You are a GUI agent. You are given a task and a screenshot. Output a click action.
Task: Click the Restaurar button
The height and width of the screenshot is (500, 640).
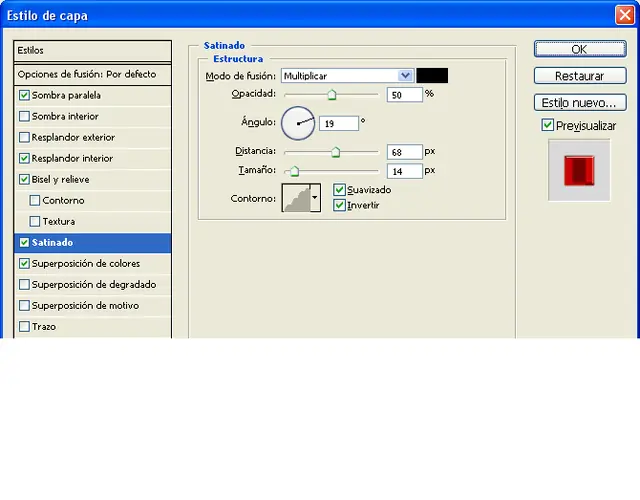pyautogui.click(x=580, y=76)
